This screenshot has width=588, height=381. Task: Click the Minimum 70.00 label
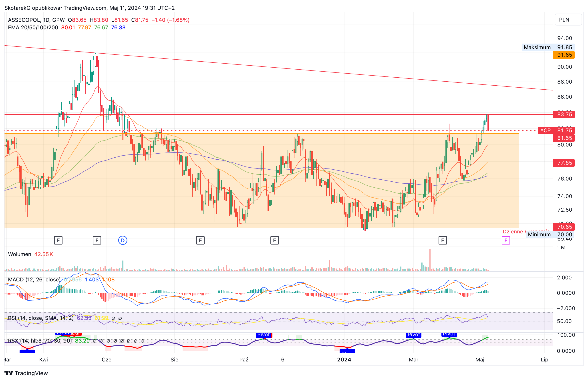point(550,234)
